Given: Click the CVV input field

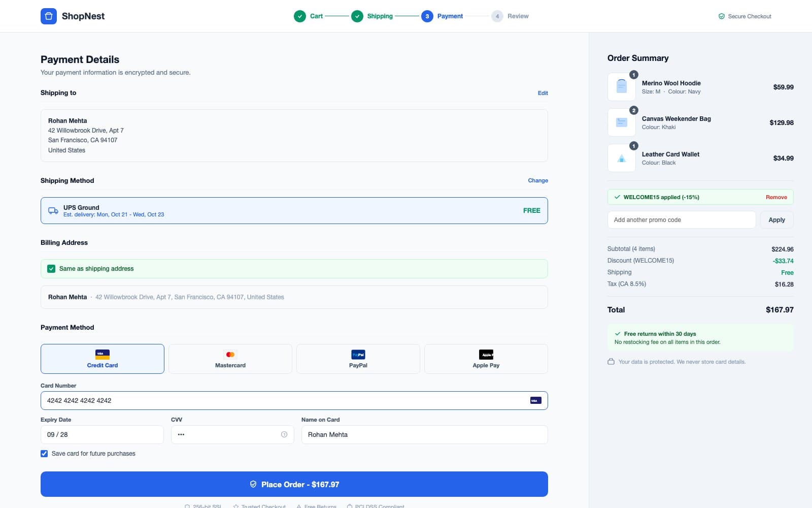Looking at the screenshot, I should click(x=232, y=434).
